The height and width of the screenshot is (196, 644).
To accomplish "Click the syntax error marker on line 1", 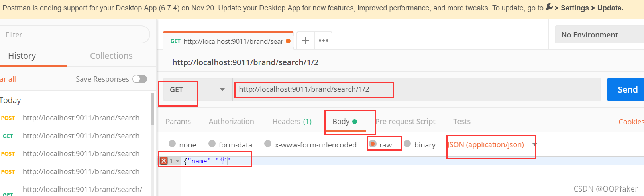I will click(x=164, y=161).
